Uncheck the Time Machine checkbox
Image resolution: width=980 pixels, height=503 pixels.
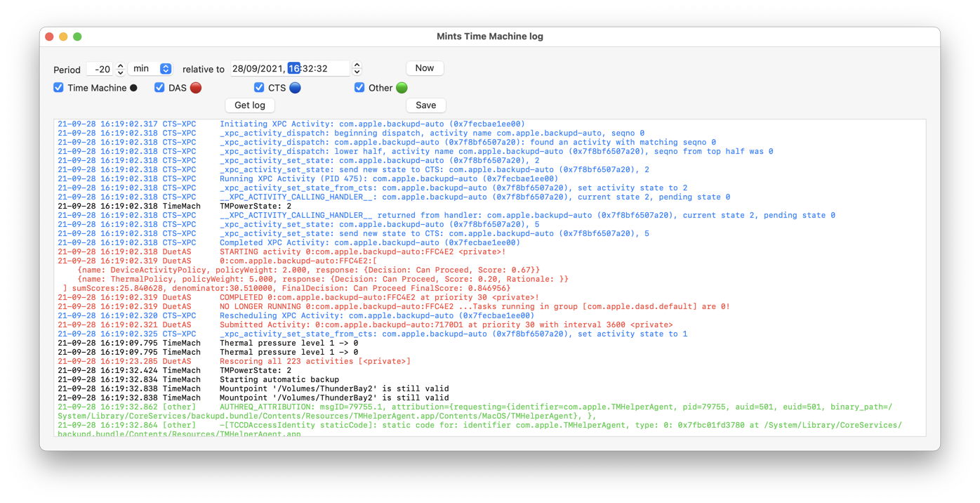click(x=59, y=88)
